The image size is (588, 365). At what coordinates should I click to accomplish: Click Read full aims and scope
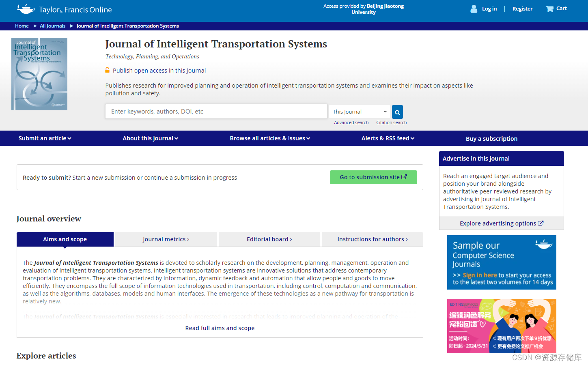tap(220, 328)
